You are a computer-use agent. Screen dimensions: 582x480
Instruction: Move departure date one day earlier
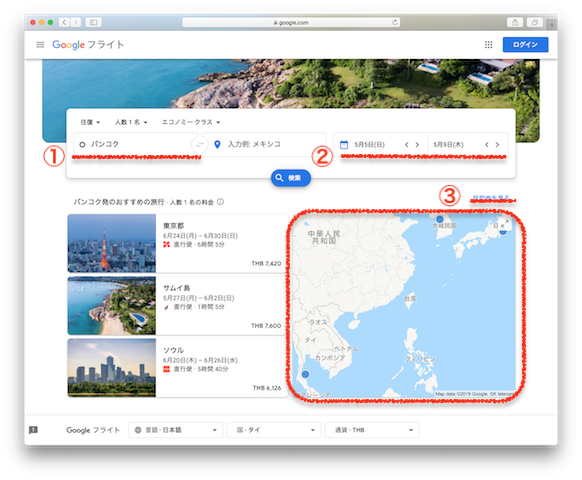coord(406,144)
